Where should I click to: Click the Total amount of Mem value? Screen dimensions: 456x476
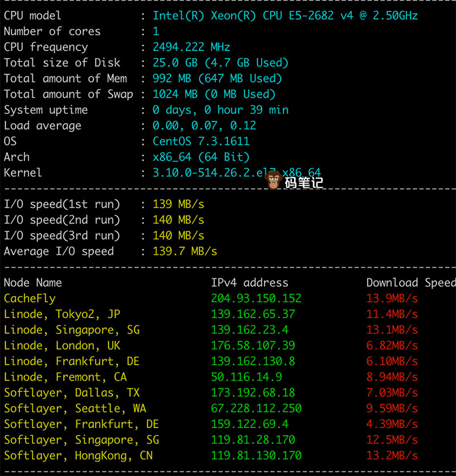(217, 79)
